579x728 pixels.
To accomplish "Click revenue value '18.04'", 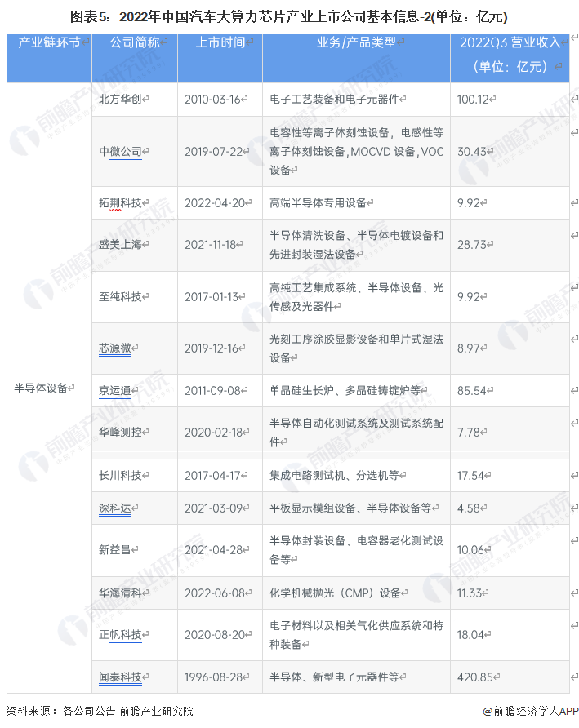I will pos(470,635).
